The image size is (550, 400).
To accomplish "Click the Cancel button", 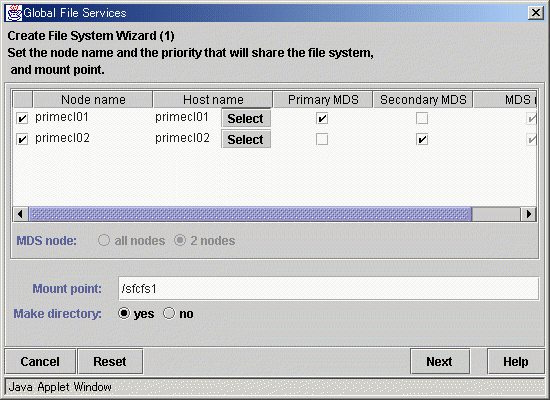I will tap(40, 361).
